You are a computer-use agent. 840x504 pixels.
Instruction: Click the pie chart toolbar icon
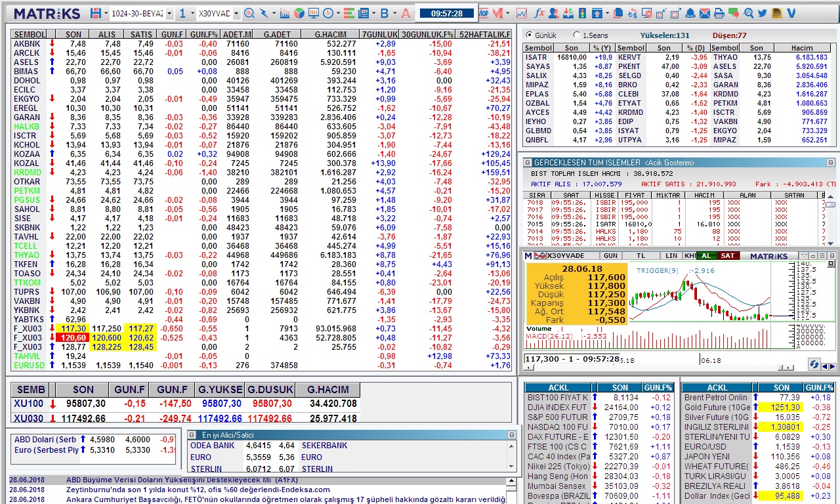[299, 13]
